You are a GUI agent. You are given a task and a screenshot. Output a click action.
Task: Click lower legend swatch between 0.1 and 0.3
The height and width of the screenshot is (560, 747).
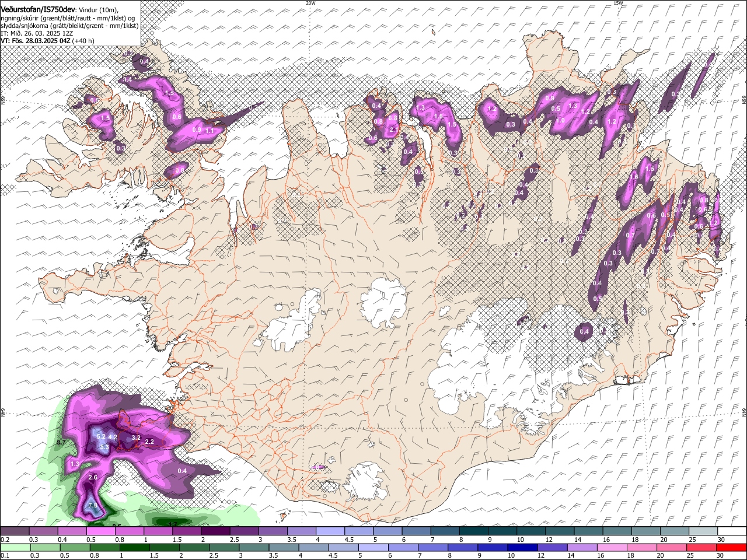coord(15,547)
